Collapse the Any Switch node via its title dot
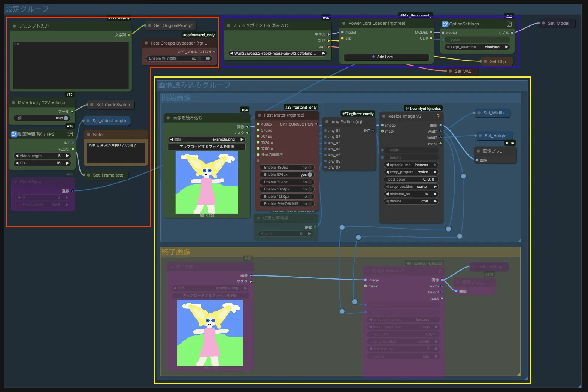This screenshot has height=392, width=588. click(327, 122)
